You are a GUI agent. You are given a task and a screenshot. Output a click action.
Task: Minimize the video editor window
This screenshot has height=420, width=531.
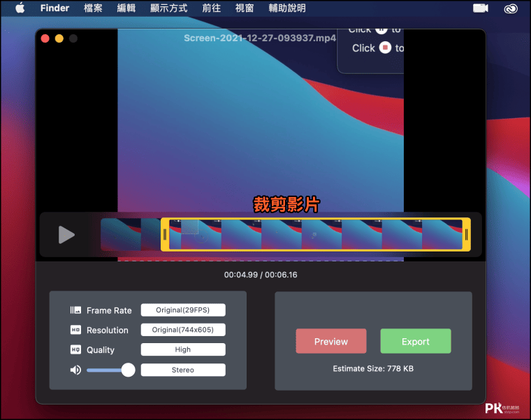pyautogui.click(x=59, y=38)
